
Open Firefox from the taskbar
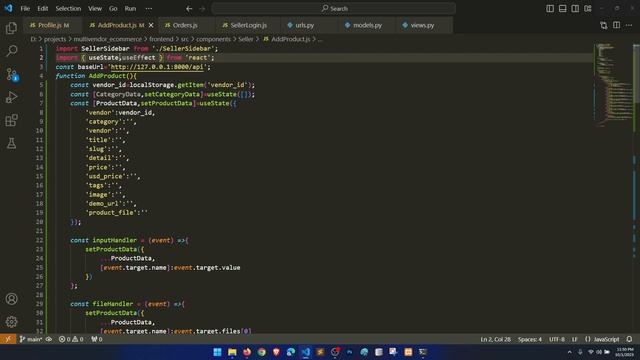tap(247, 352)
